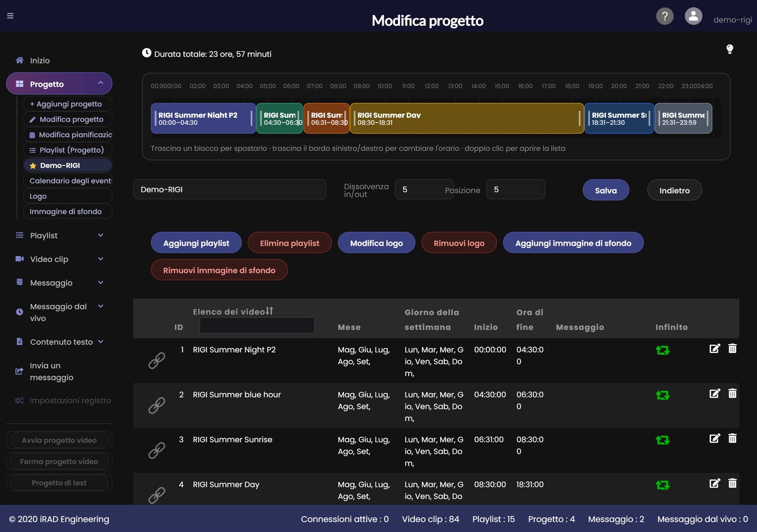Sort the video list with the arrows icon

tap(269, 311)
